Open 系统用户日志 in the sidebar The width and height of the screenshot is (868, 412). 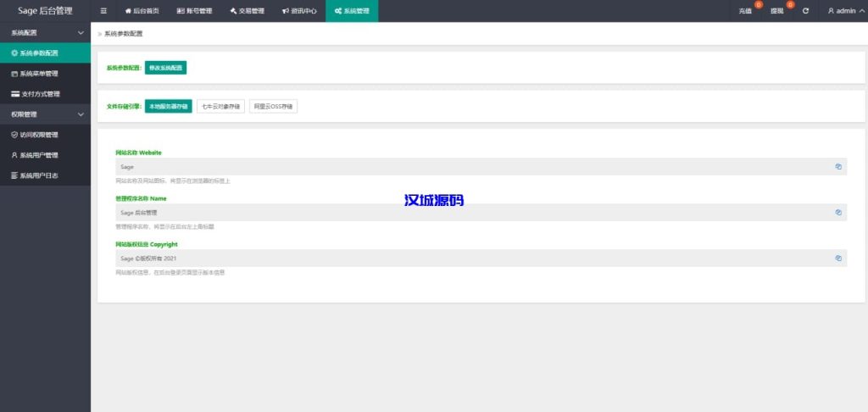tap(45, 175)
